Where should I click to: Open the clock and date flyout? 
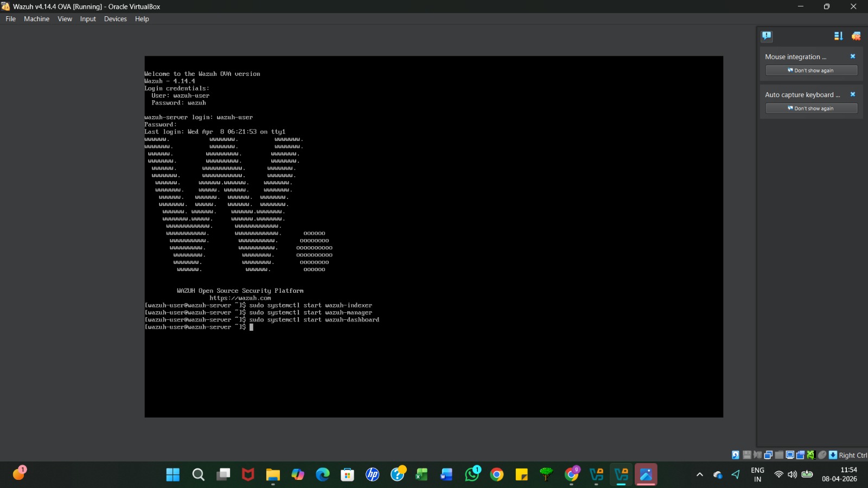[x=840, y=475]
